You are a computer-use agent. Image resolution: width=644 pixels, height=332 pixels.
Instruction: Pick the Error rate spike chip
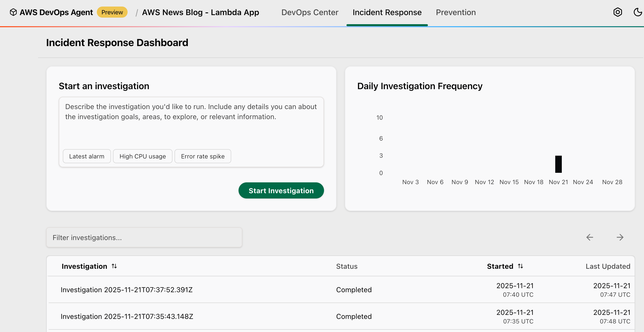tap(202, 156)
